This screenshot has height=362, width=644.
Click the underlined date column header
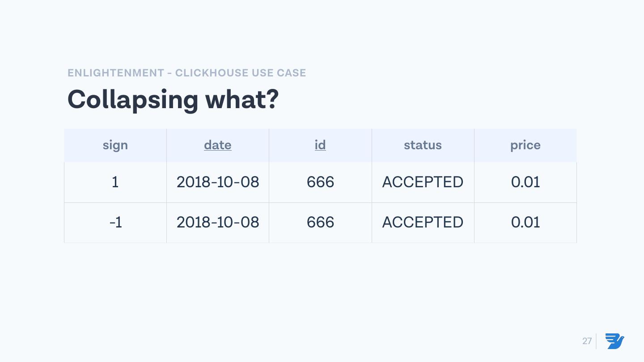coord(218,145)
